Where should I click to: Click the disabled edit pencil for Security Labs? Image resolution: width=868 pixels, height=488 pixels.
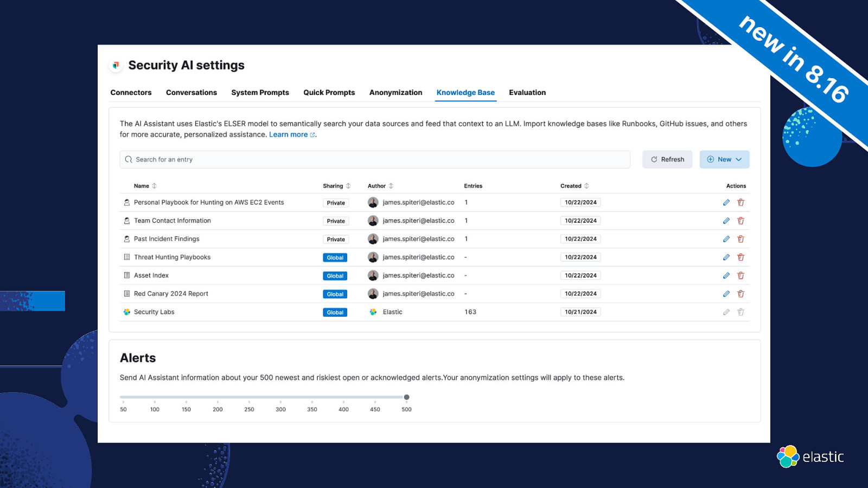click(726, 312)
